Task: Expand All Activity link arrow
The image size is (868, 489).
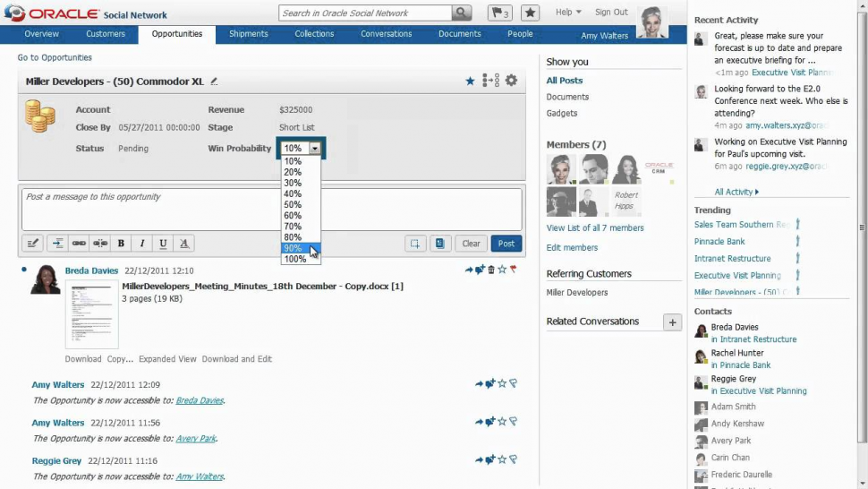Action: tap(757, 193)
